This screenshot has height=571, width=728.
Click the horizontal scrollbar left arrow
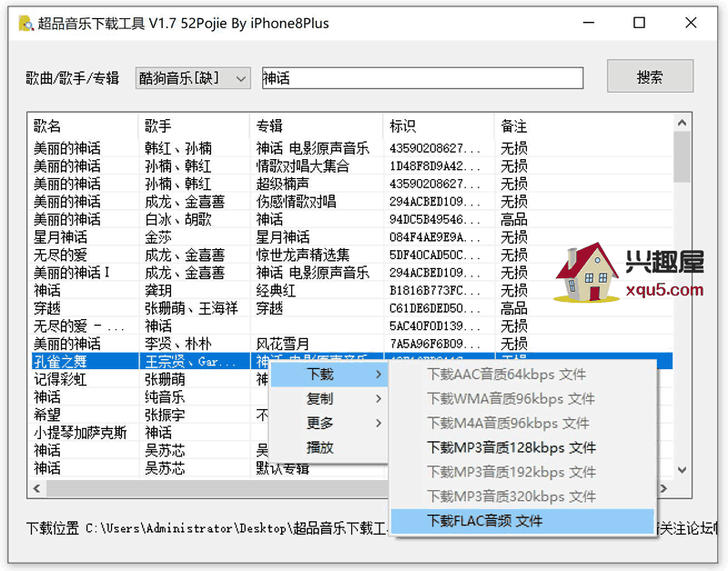click(36, 488)
